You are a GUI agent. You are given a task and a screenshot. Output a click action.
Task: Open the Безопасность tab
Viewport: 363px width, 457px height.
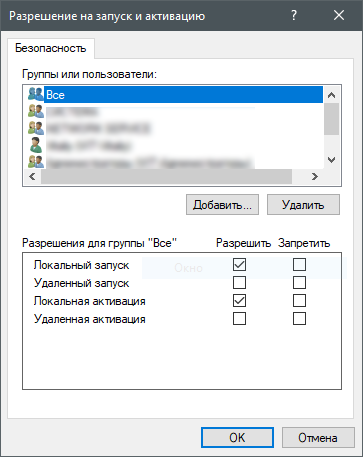[x=51, y=48]
